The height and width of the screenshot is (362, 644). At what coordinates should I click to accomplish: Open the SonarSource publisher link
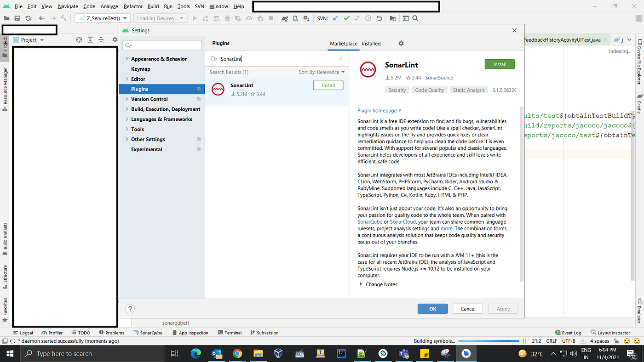(439, 78)
